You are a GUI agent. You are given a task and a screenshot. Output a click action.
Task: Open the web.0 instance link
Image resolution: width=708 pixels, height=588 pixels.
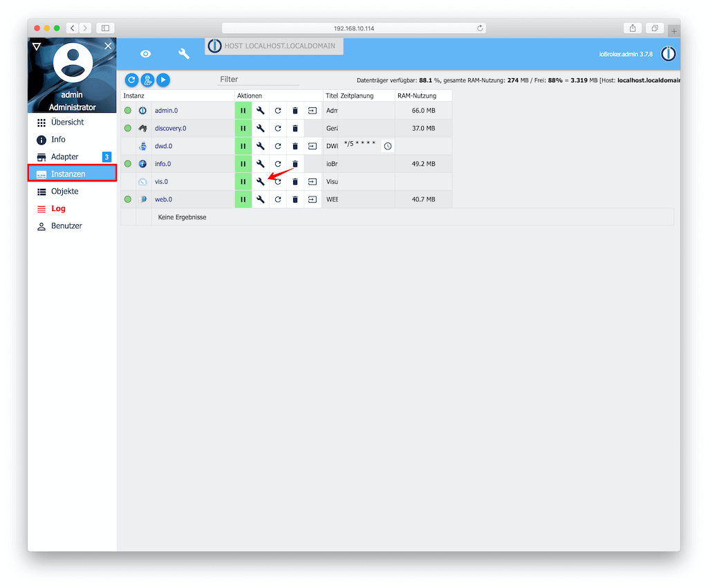(163, 200)
